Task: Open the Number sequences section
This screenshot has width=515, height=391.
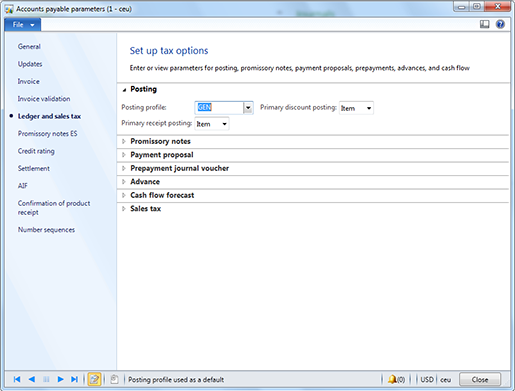Action: 46,230
